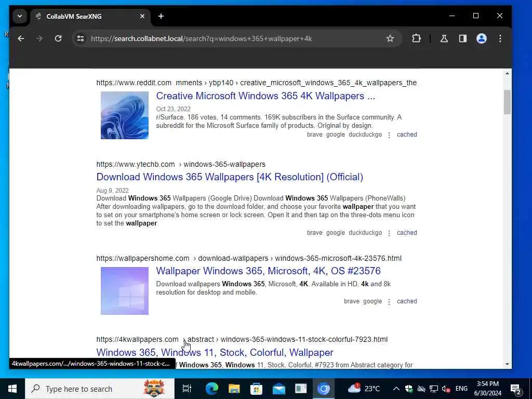The width and height of the screenshot is (532, 399).
Task: Expand the three-dot options on ytechb result
Action: [x=389, y=233]
